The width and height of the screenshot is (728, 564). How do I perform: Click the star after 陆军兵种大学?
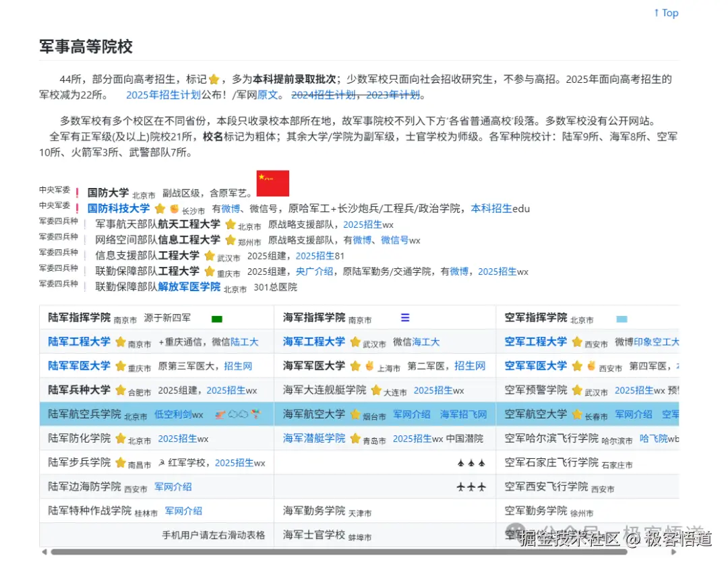click(121, 390)
